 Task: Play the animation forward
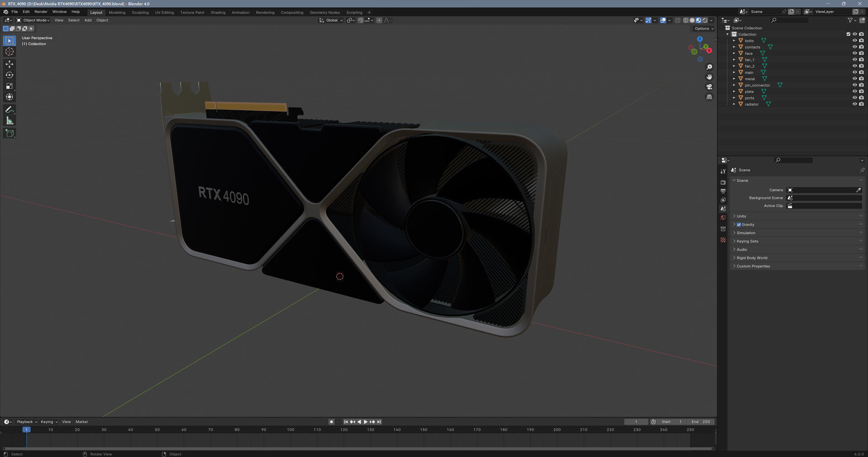366,422
